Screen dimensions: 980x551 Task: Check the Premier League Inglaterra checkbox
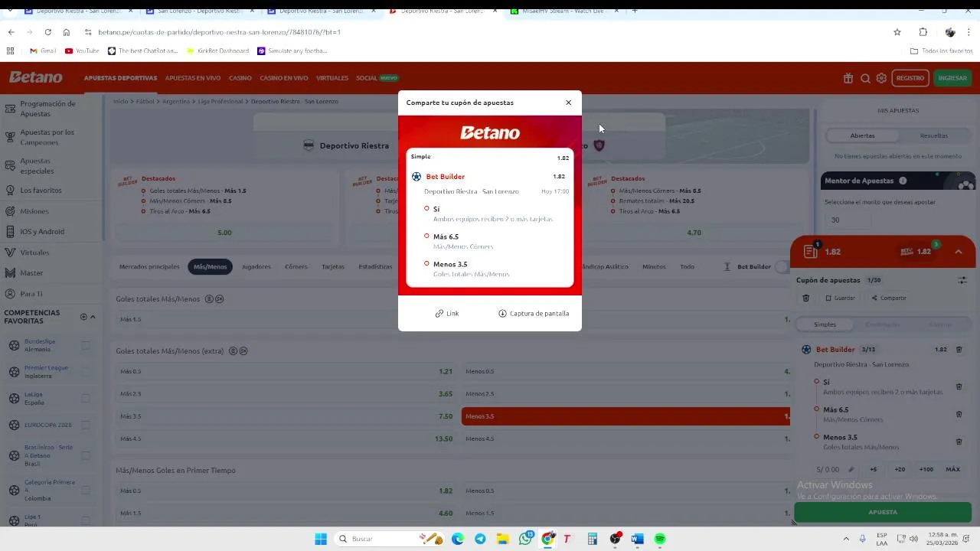point(86,372)
